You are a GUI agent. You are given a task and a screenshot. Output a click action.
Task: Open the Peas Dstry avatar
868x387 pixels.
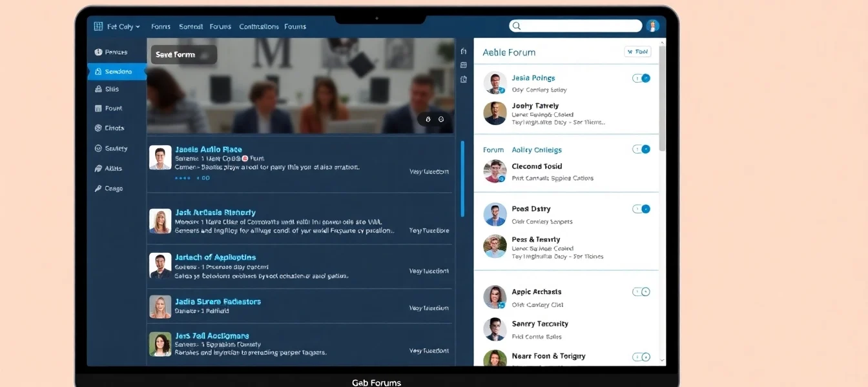click(x=495, y=214)
